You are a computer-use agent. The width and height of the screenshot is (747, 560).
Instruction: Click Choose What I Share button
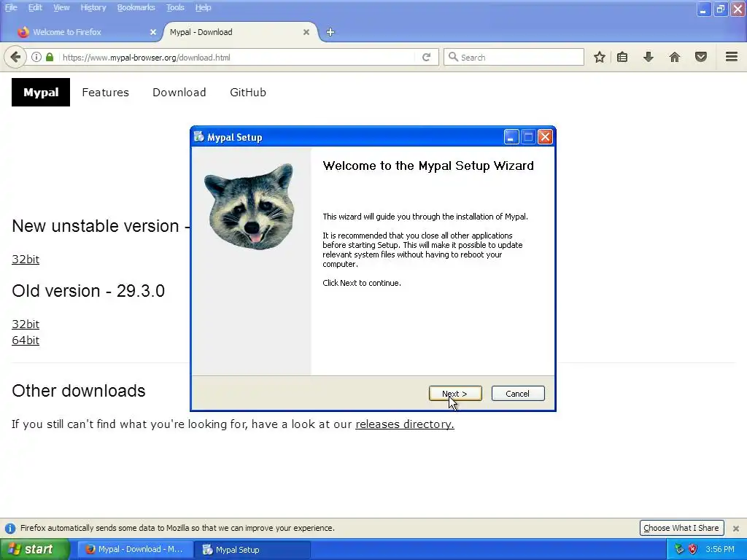(682, 528)
